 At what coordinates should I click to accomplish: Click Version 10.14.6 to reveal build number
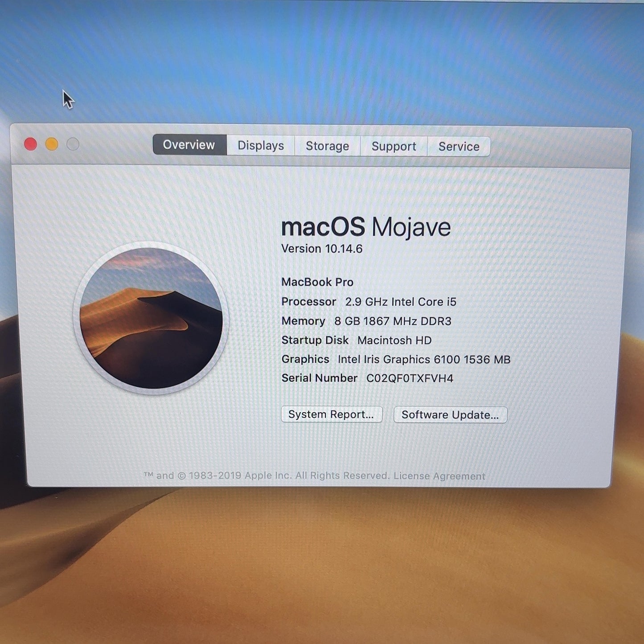coord(322,249)
